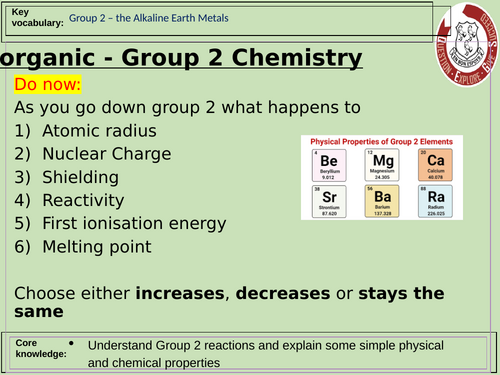Click list item 'Melting point'

(x=97, y=247)
